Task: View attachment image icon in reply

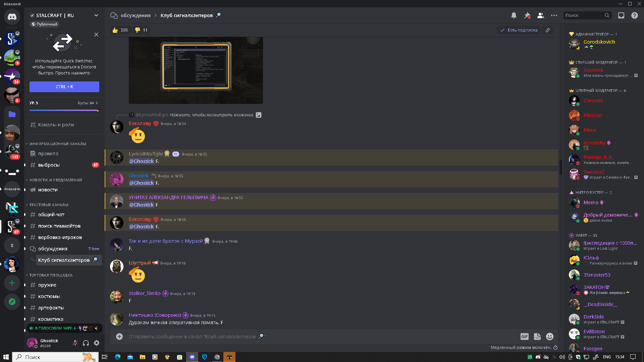Action: pyautogui.click(x=259, y=115)
